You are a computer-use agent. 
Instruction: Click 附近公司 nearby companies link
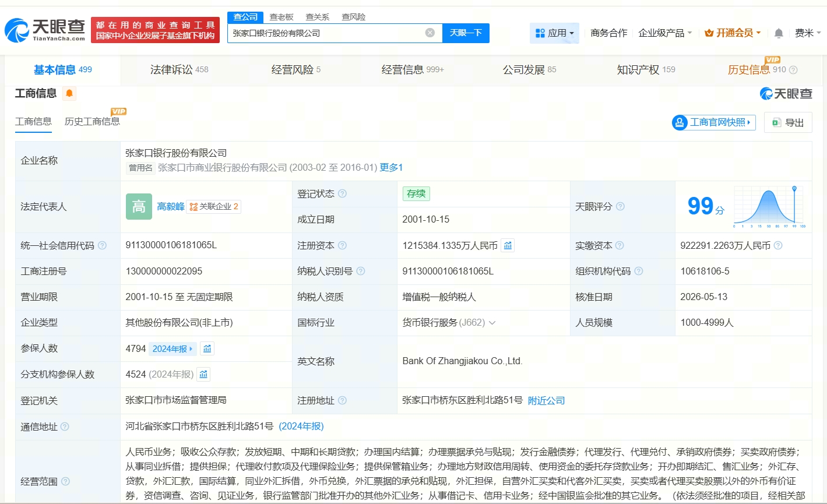(546, 401)
